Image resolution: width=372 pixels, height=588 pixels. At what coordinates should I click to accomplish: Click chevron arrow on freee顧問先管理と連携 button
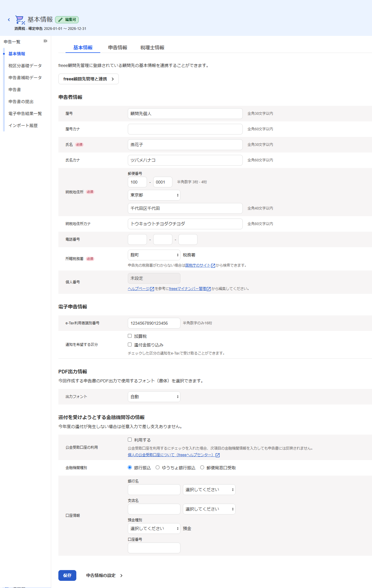coord(113,79)
